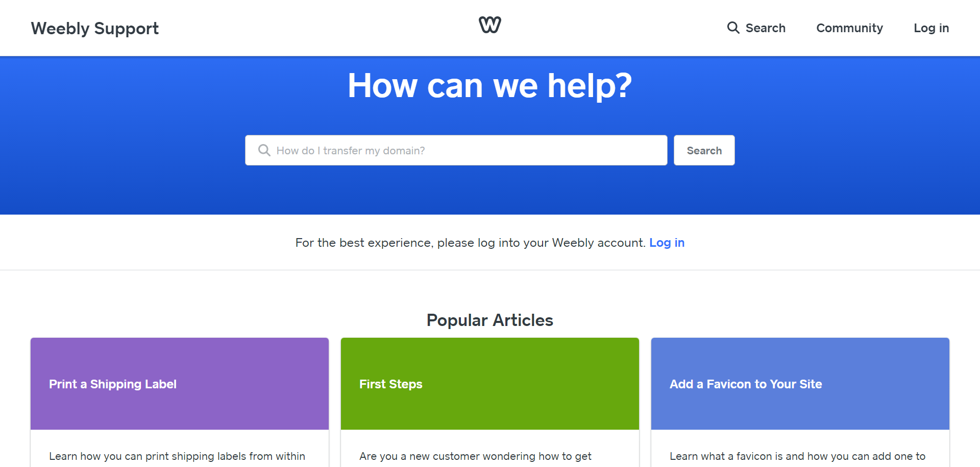
Task: Click Log in in the top navigation
Action: 931,28
